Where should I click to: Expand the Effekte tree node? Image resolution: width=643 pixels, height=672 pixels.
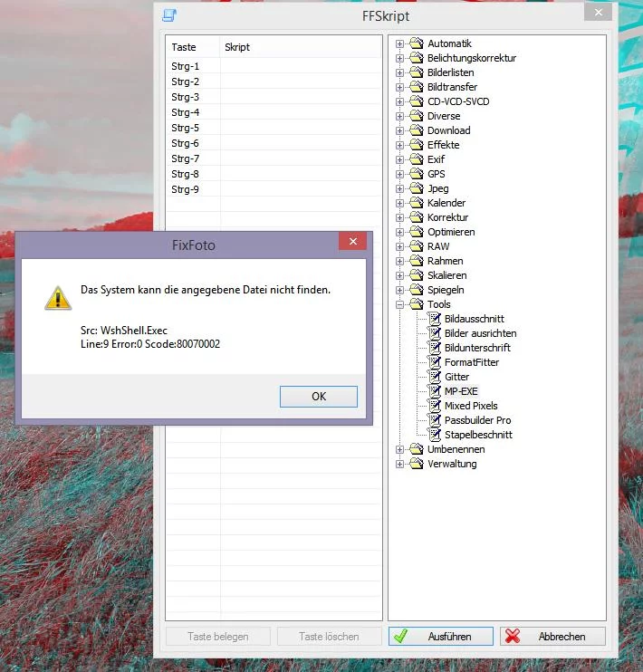(x=399, y=145)
